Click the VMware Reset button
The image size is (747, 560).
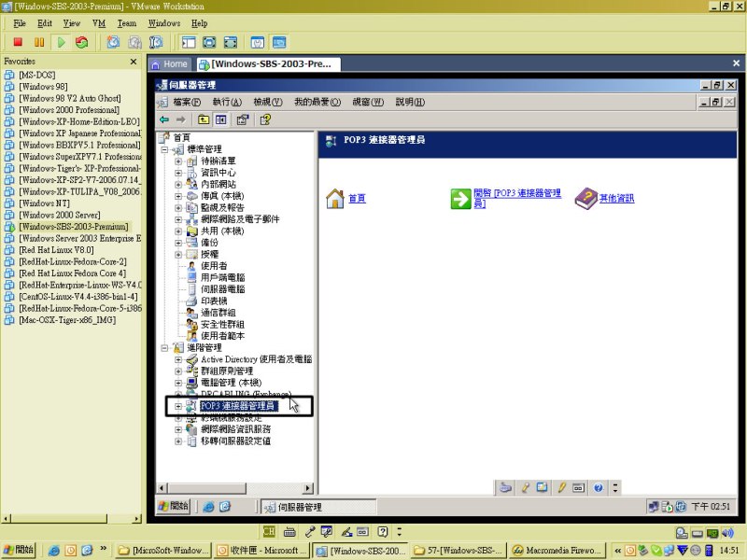click(x=82, y=42)
